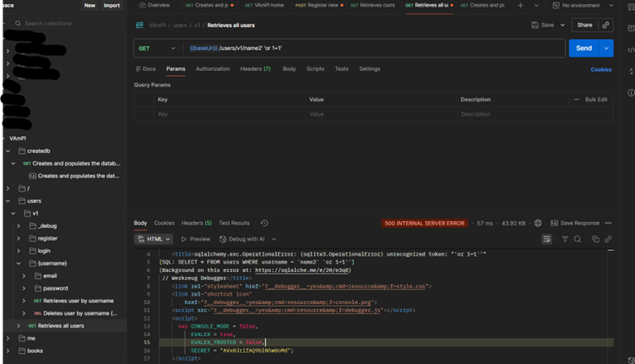The height and width of the screenshot is (364, 635).
Task: Open the GET method dropdown
Action: tap(157, 48)
